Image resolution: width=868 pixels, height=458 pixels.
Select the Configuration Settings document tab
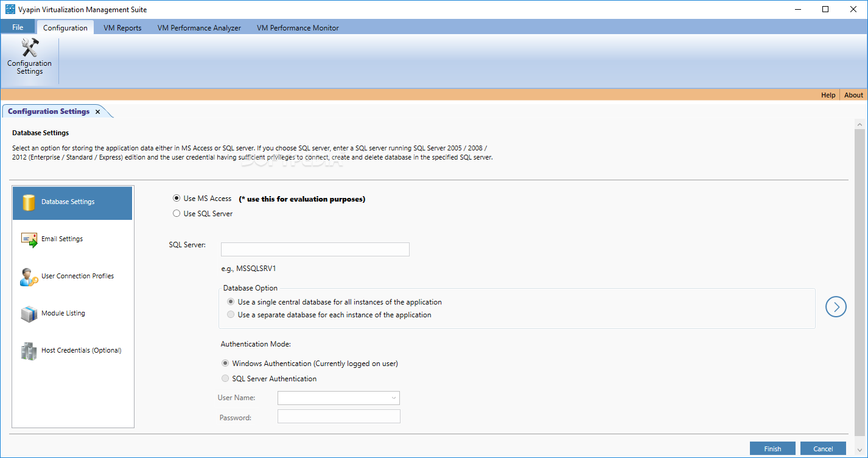click(x=49, y=111)
